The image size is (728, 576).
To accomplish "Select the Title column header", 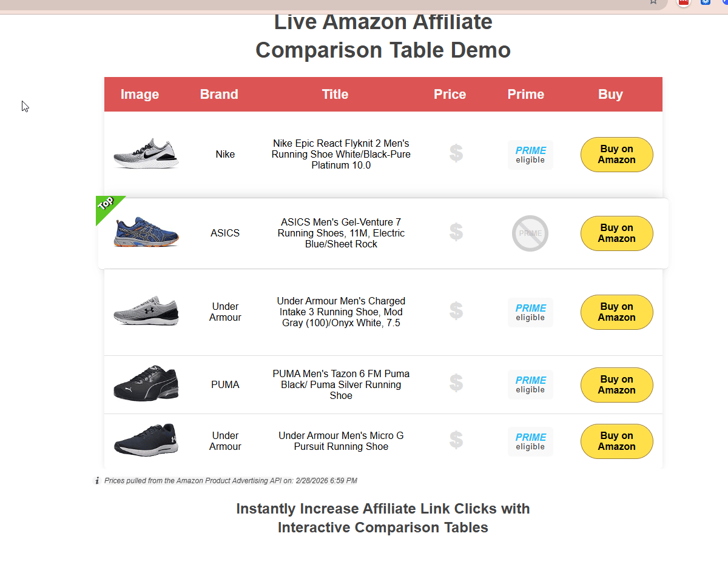I will pyautogui.click(x=335, y=95).
